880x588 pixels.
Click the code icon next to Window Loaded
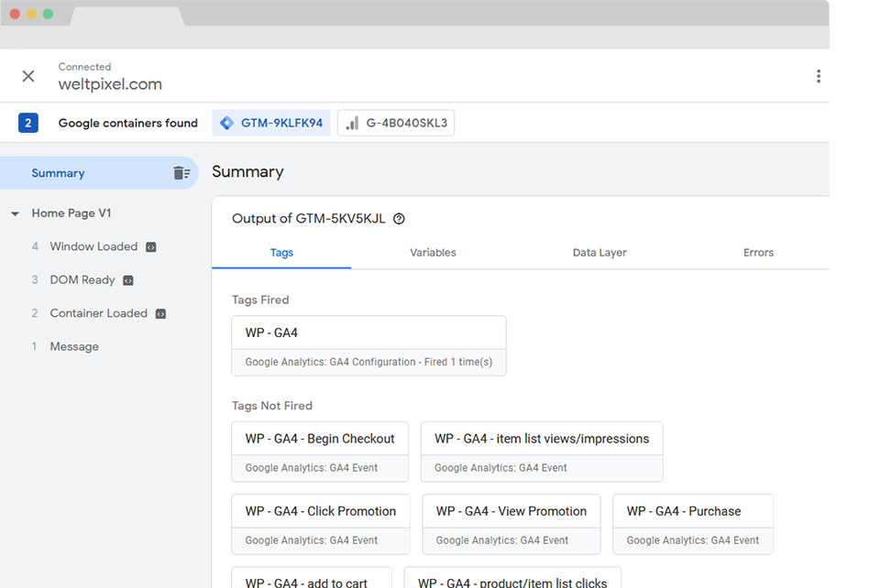pos(151,247)
